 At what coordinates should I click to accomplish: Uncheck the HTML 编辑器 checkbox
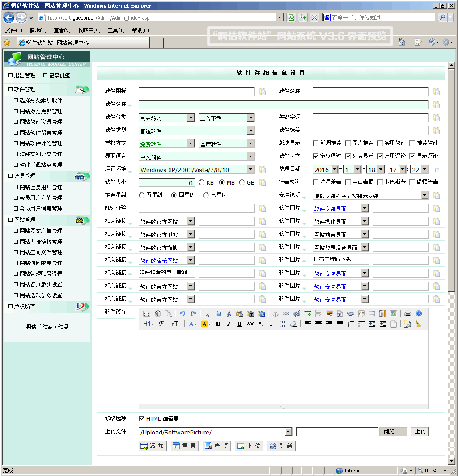[x=142, y=419]
